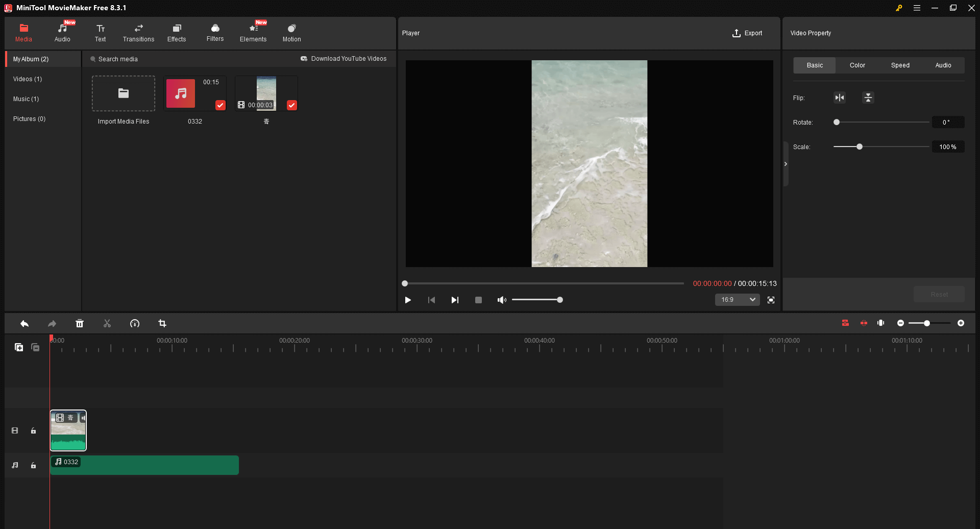
Task: Collapse the Video Property panel arrow
Action: tap(786, 164)
